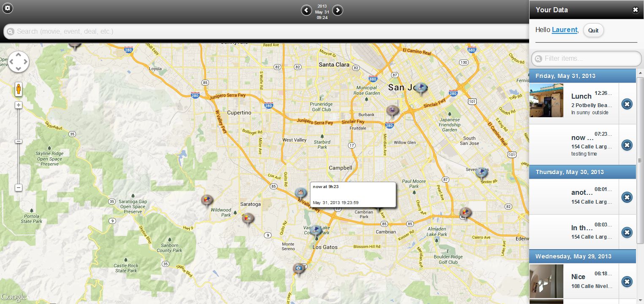The width and height of the screenshot is (644, 304).
Task: Close the Your Data panel
Action: point(636,10)
